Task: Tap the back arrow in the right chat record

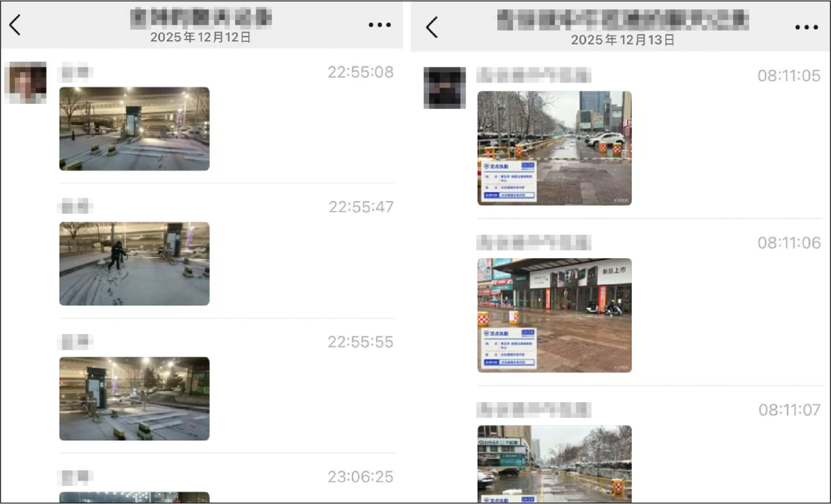Action: point(432,27)
